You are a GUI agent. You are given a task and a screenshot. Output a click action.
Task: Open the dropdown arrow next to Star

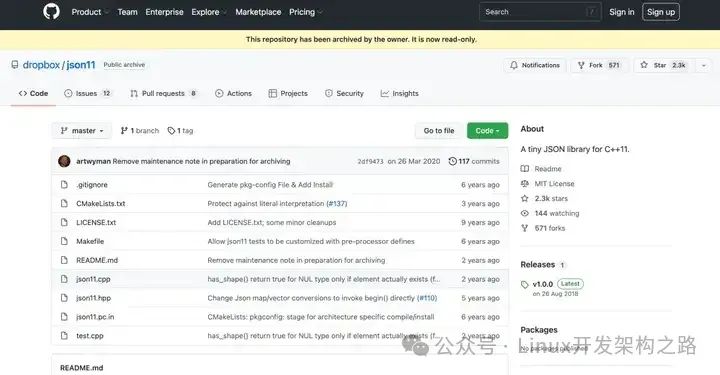point(703,65)
